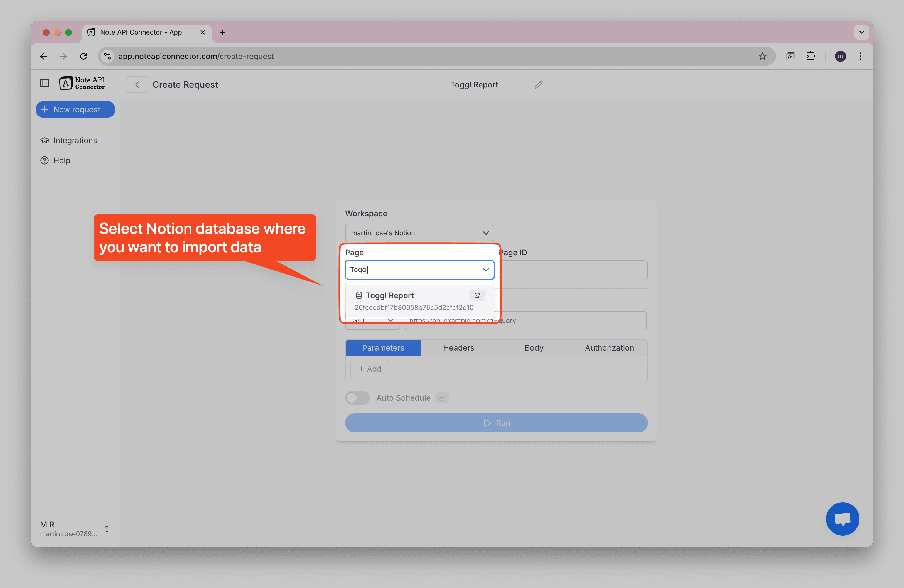Viewport: 904px width, 588px height.
Task: Open the chat support bubble
Action: tap(842, 518)
